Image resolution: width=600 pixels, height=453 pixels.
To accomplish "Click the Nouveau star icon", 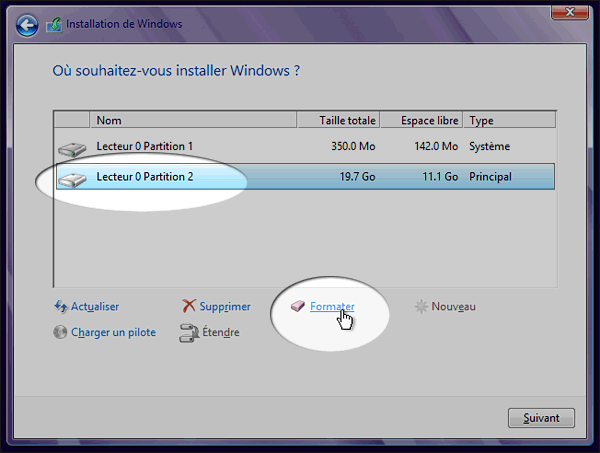I will click(421, 306).
